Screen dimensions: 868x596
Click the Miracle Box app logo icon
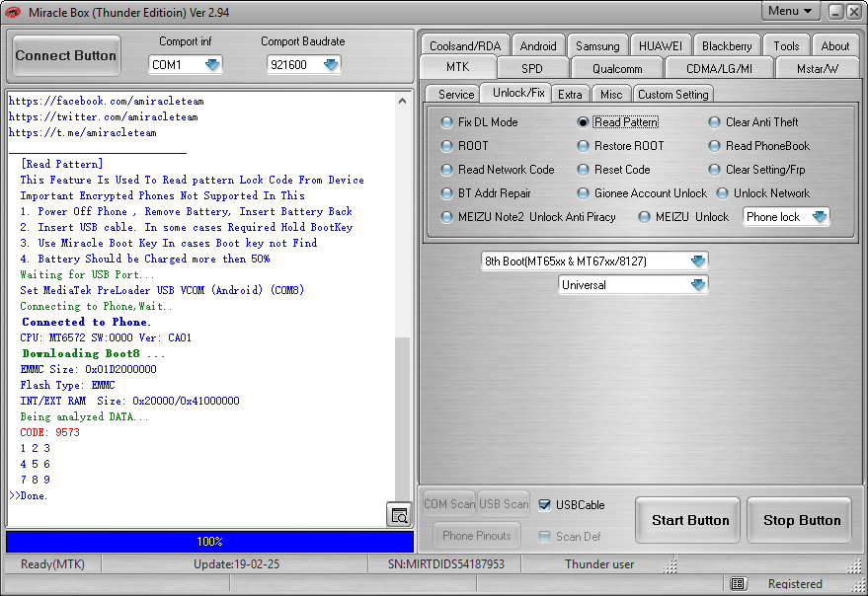[13, 12]
